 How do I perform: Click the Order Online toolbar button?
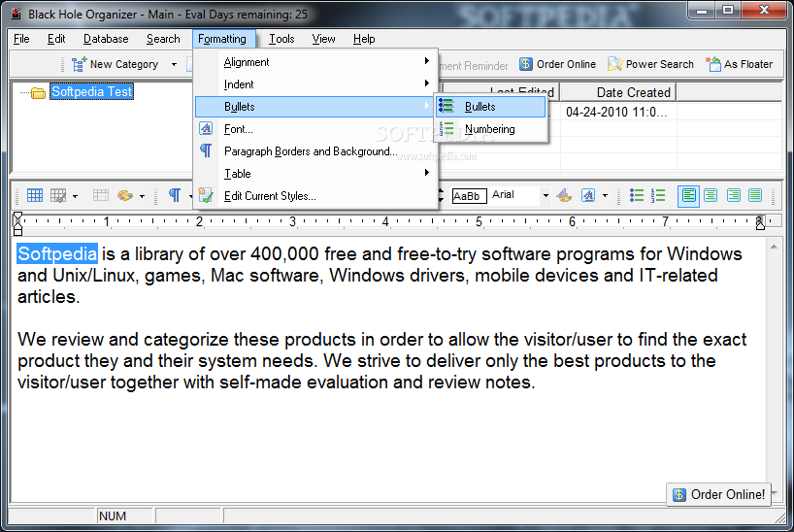click(557, 64)
